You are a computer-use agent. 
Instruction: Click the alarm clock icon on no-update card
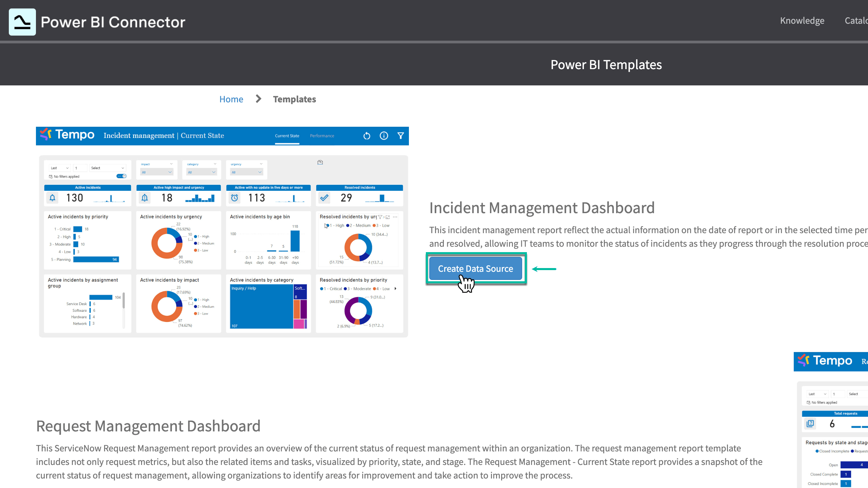pyautogui.click(x=234, y=198)
